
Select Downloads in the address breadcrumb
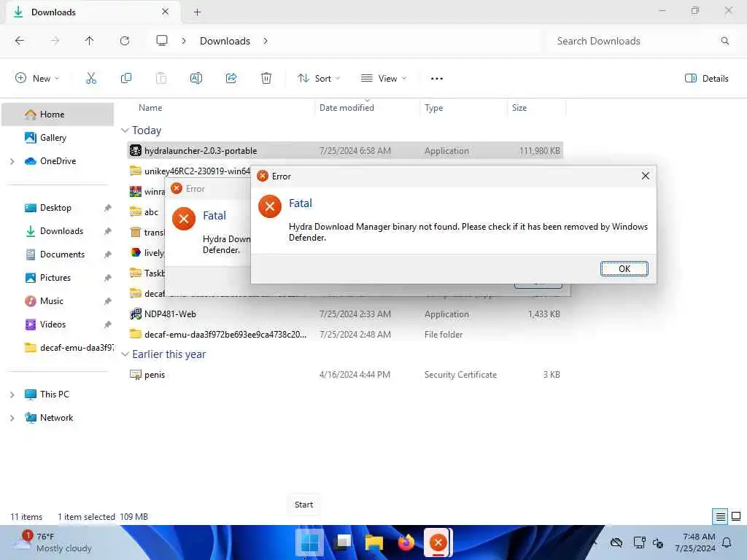[x=225, y=41]
